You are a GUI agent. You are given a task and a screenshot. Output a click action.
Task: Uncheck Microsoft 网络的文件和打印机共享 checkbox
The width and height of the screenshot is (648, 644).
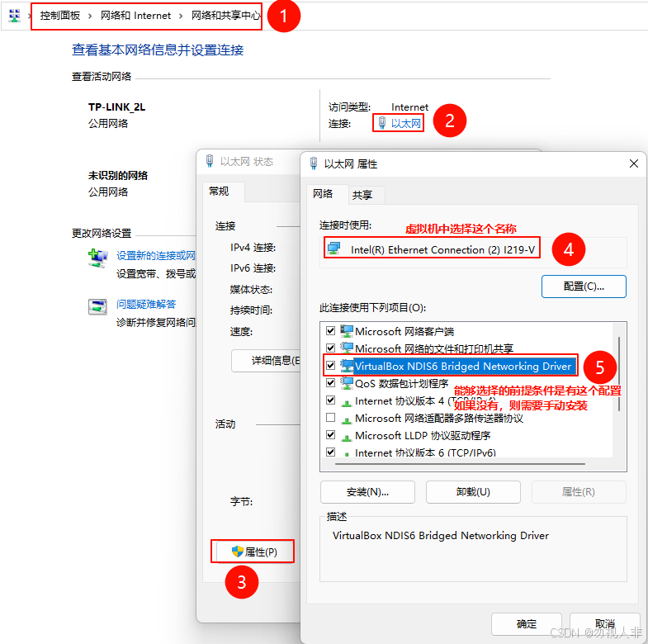click(x=330, y=348)
